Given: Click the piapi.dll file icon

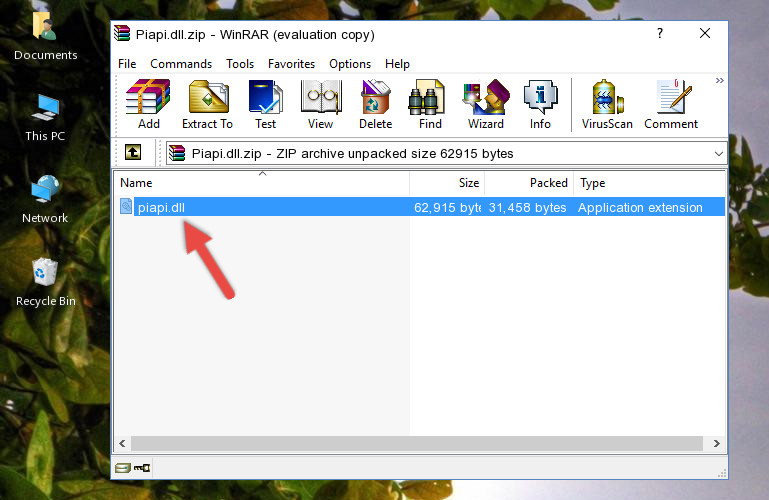Looking at the screenshot, I should 126,206.
